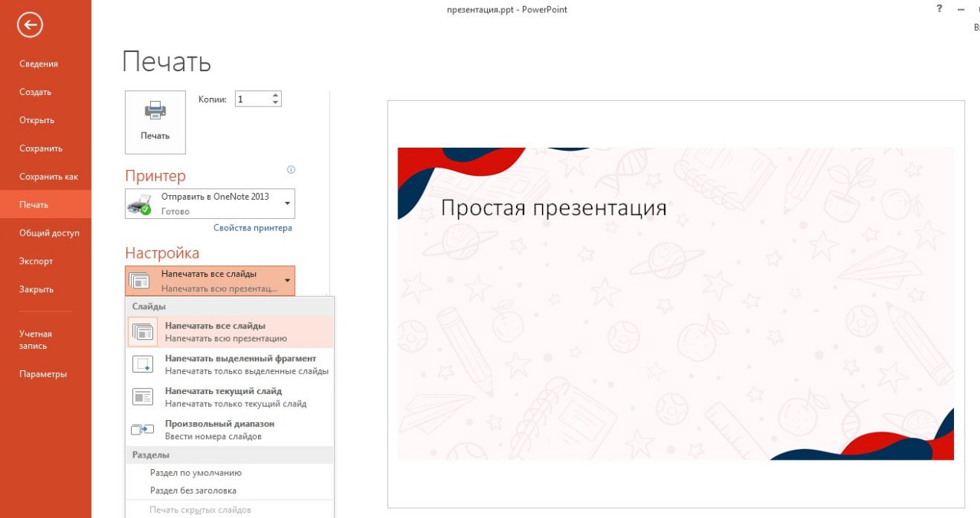Choose Напечатать выделенный фрагмент option
The image size is (980, 518).
[x=230, y=365]
